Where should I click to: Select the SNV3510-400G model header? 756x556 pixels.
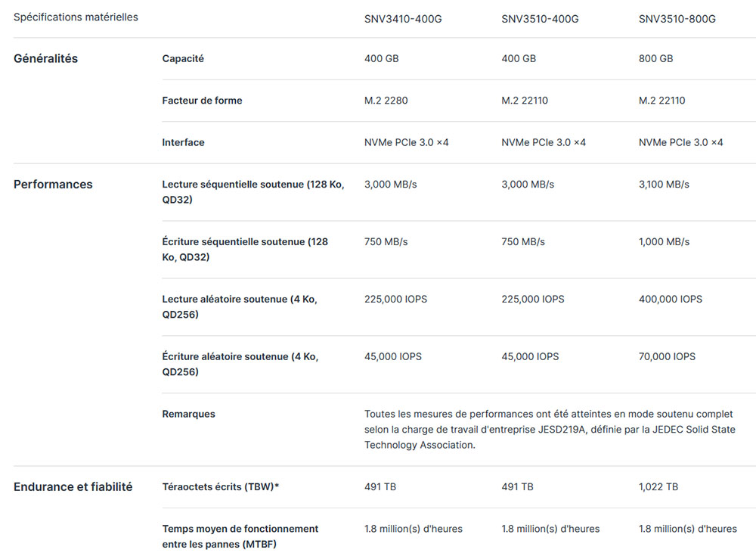[540, 19]
